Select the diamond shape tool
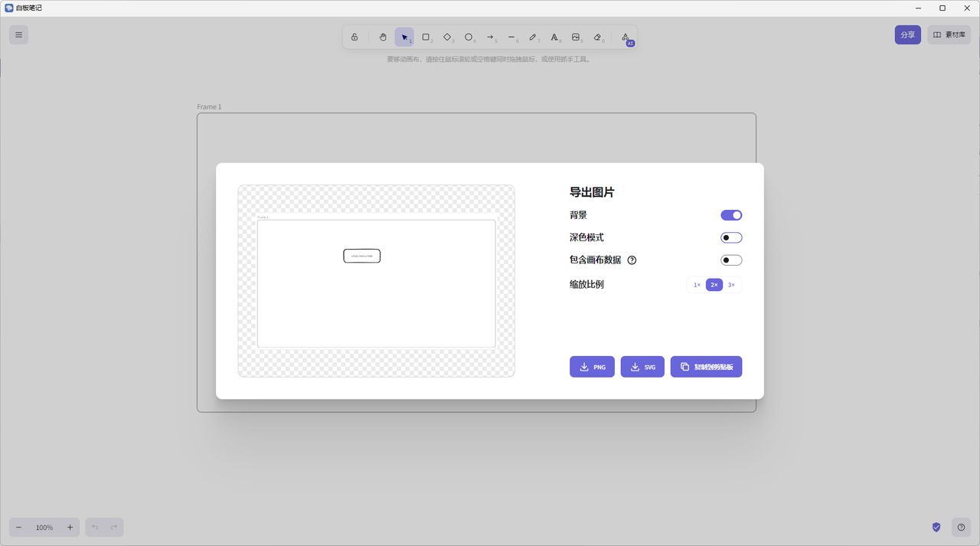This screenshot has width=980, height=546. 447,37
